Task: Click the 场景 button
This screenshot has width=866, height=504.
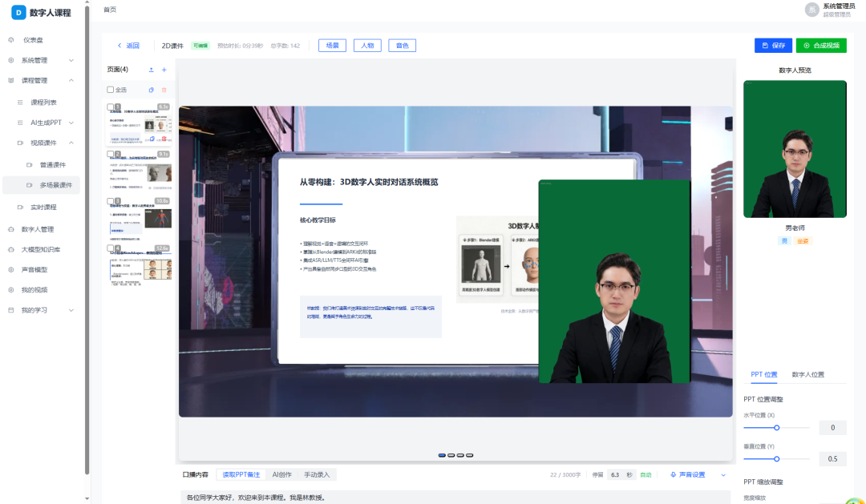Action: (333, 45)
